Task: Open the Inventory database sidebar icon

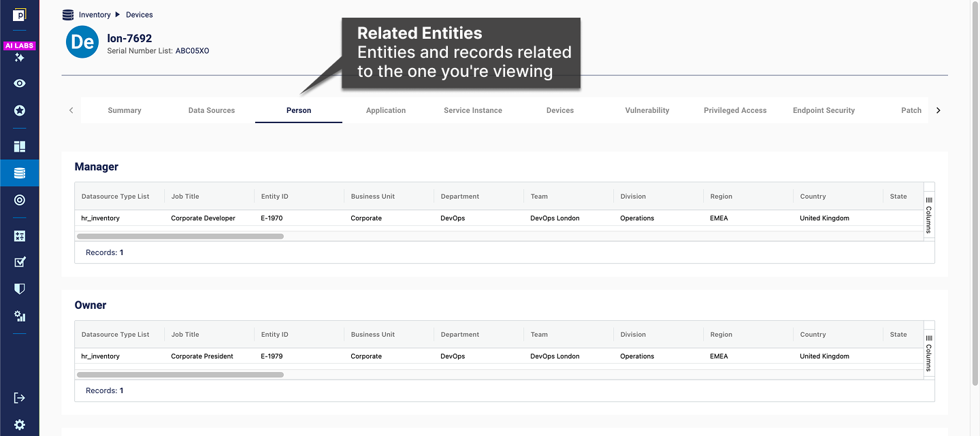Action: (20, 173)
